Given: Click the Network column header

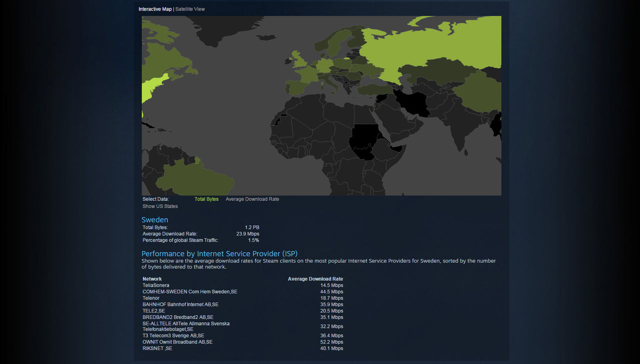Looking at the screenshot, I should 152,279.
